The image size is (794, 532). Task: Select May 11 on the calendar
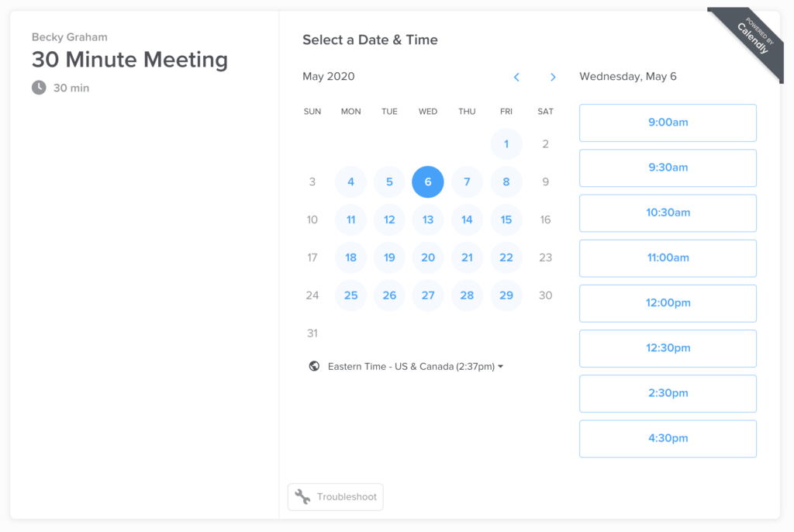[350, 220]
